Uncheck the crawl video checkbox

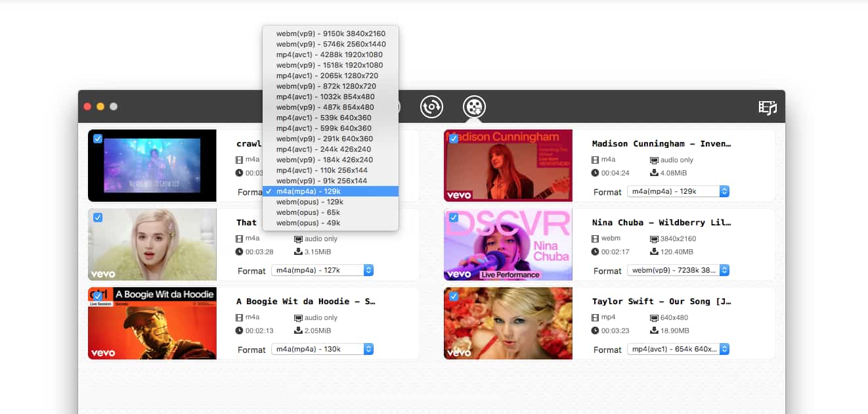(x=98, y=139)
